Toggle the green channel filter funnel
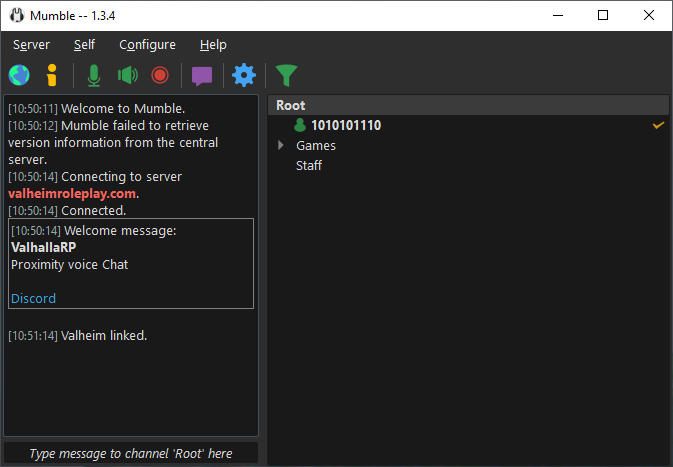Screen dimensions: 673x467 286,76
